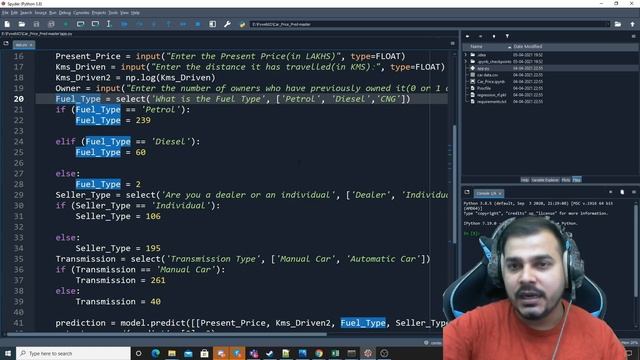The width and height of the screenshot is (640, 360).
Task: Open the PYTHONPATH manager icon
Action: 242,24
